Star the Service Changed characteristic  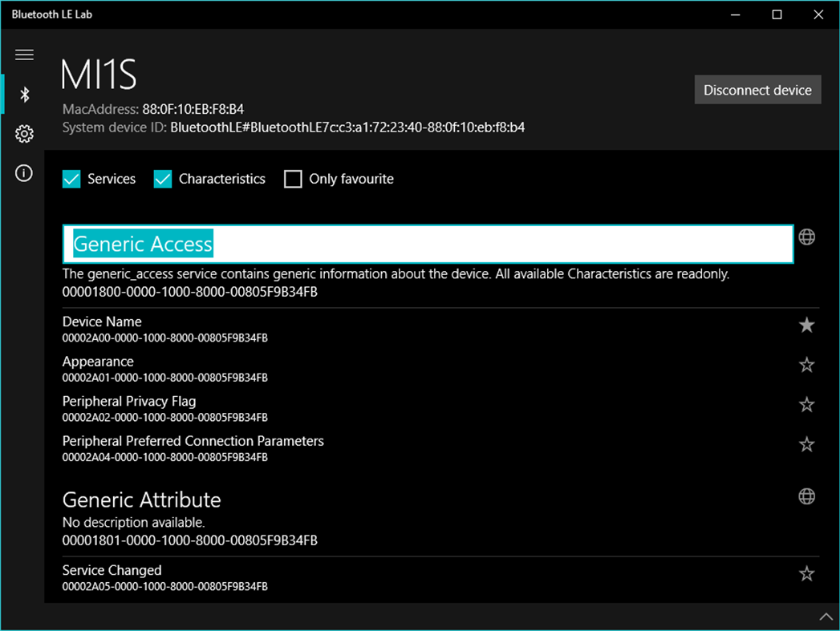pyautogui.click(x=806, y=573)
